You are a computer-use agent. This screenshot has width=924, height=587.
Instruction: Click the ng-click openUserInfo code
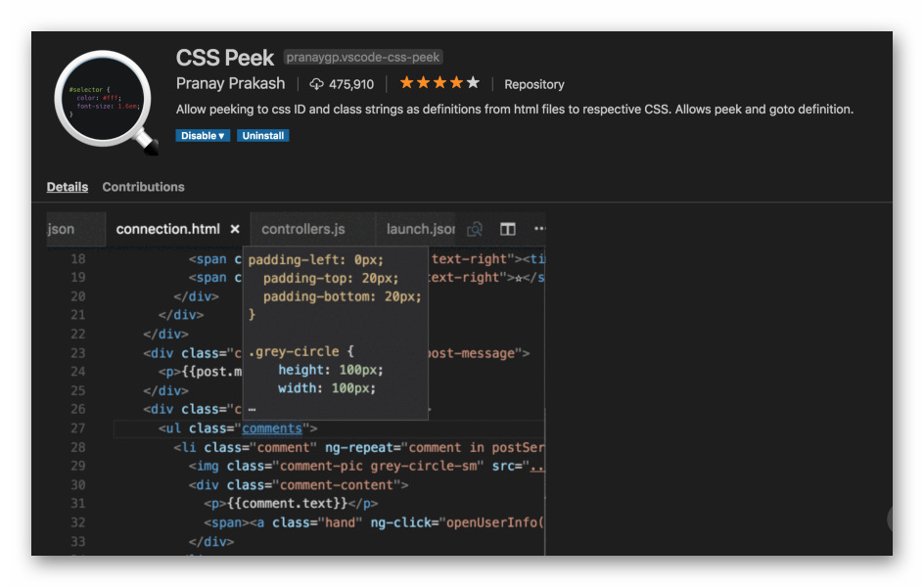pos(457,522)
